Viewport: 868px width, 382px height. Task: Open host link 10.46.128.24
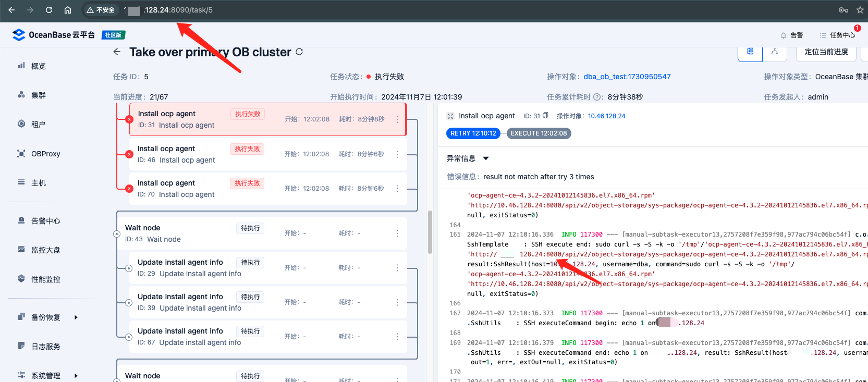[x=607, y=116]
